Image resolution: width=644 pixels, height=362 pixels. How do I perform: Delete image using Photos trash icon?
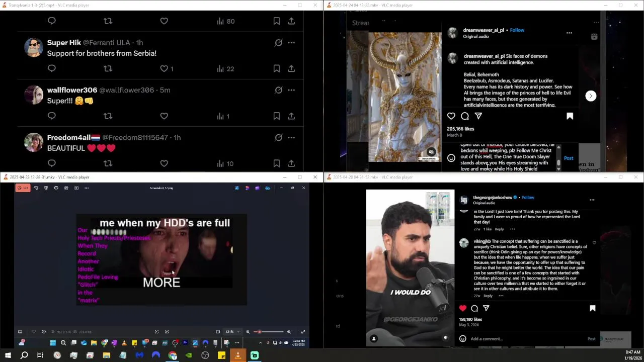click(46, 188)
